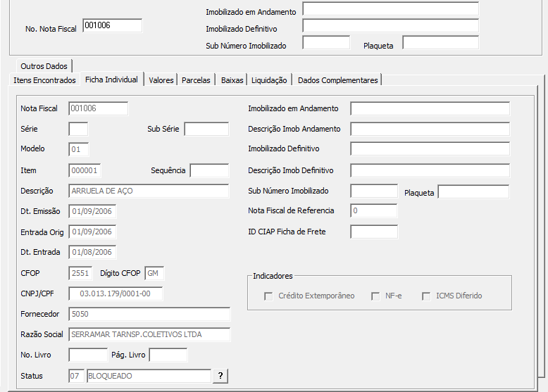Image resolution: width=548 pixels, height=392 pixels.
Task: Show the Liquidação tab
Action: (269, 80)
